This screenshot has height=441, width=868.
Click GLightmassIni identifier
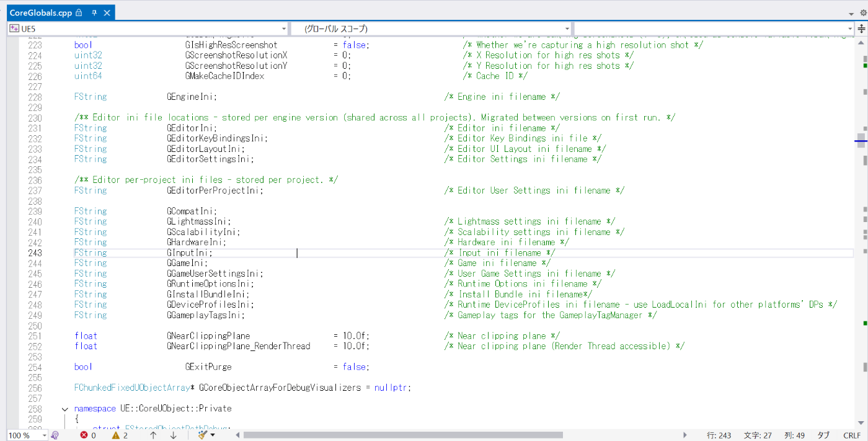click(x=197, y=221)
